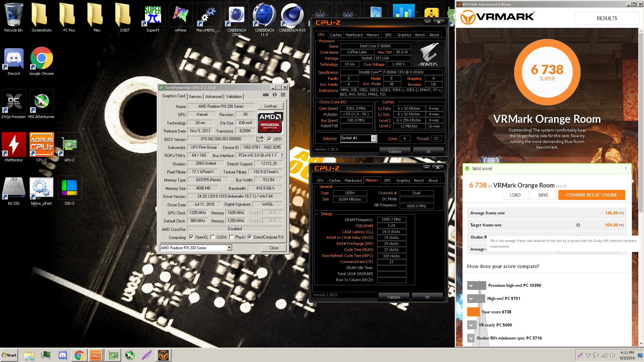Expand VR-ready PC 5000 comparison
Image resolution: width=644 pixels, height=362 pixels.
(471, 325)
